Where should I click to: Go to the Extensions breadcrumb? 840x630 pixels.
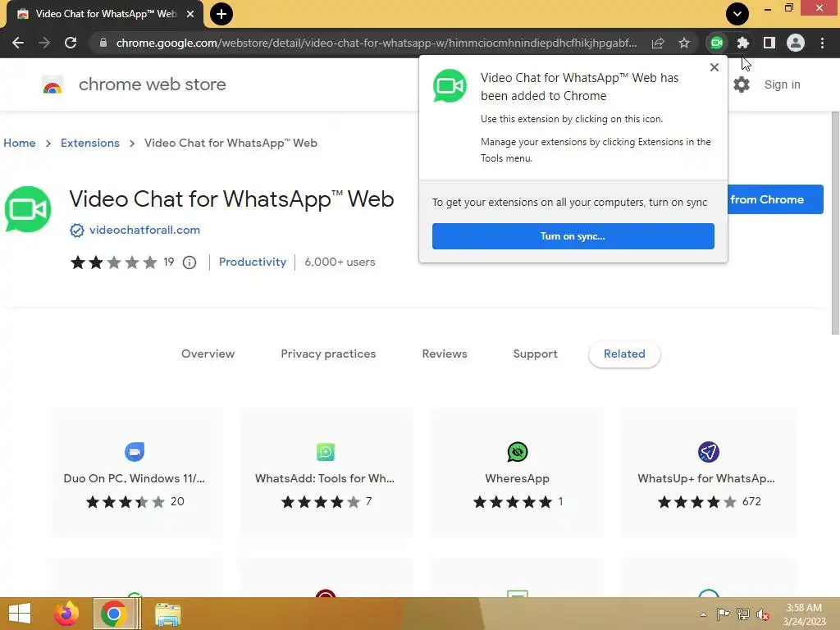click(90, 143)
